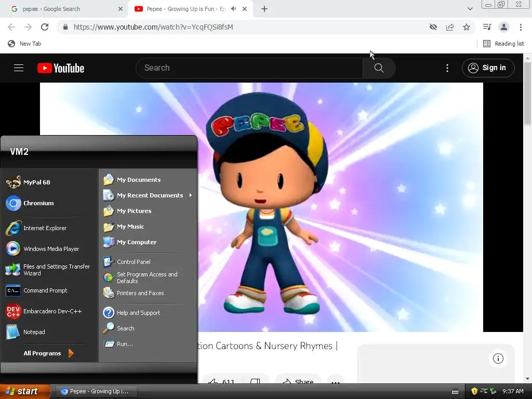The height and width of the screenshot is (399, 532).
Task: Open Internet Explorer from Start menu
Action: (x=49, y=228)
